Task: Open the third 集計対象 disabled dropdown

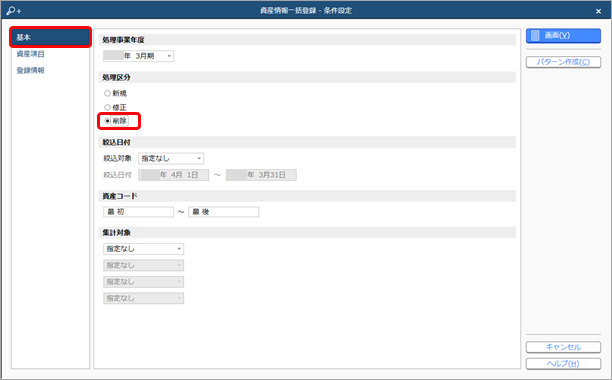Action: [143, 282]
